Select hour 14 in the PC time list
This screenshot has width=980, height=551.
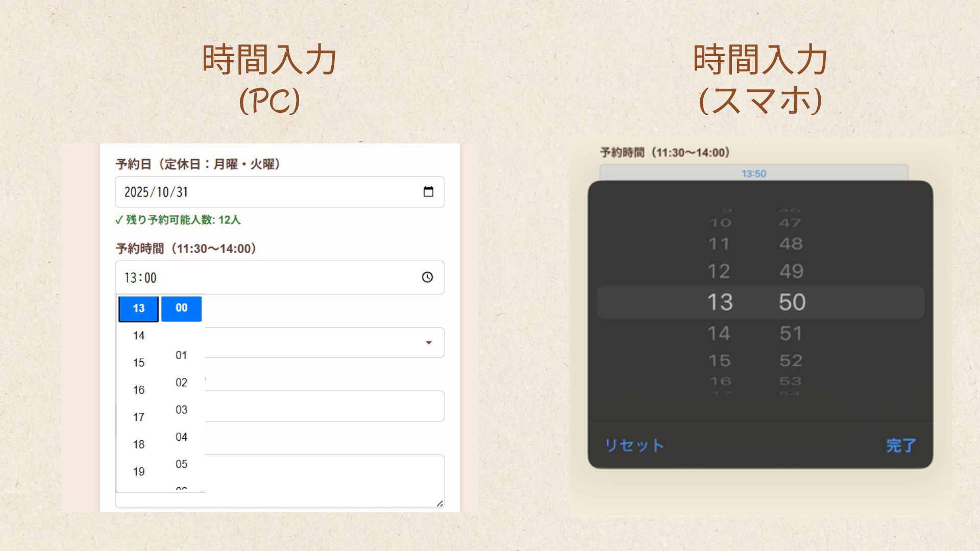[x=139, y=336]
